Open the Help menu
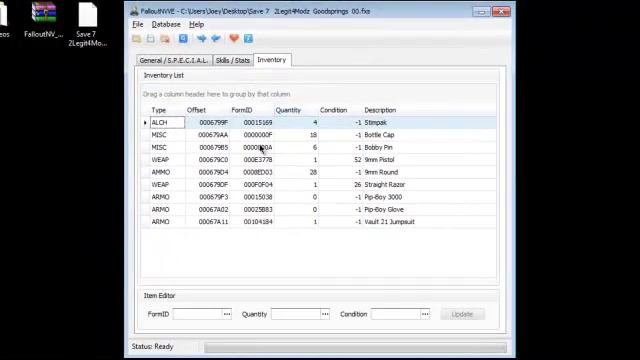Viewport: 640px width, 360px height. click(x=196, y=24)
